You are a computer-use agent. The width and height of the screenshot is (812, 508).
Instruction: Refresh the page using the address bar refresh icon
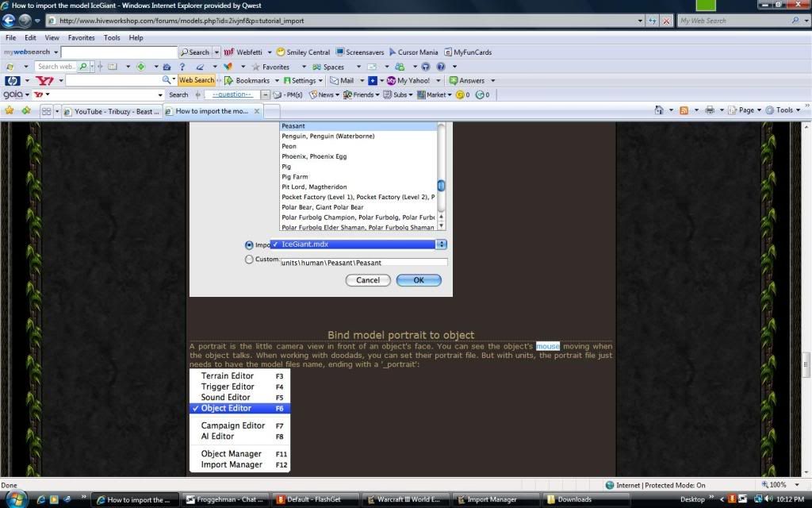tap(653, 21)
